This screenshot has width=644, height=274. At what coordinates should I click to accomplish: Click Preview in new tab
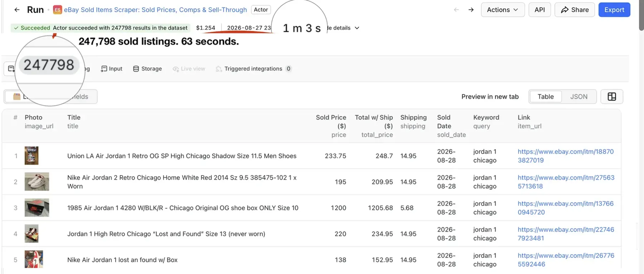pos(490,97)
